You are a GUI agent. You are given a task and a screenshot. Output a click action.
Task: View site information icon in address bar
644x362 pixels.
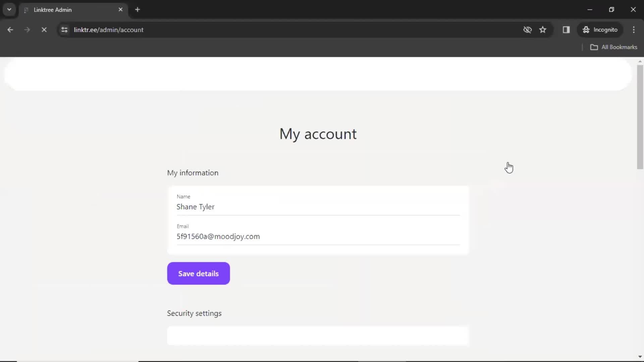pyautogui.click(x=64, y=30)
